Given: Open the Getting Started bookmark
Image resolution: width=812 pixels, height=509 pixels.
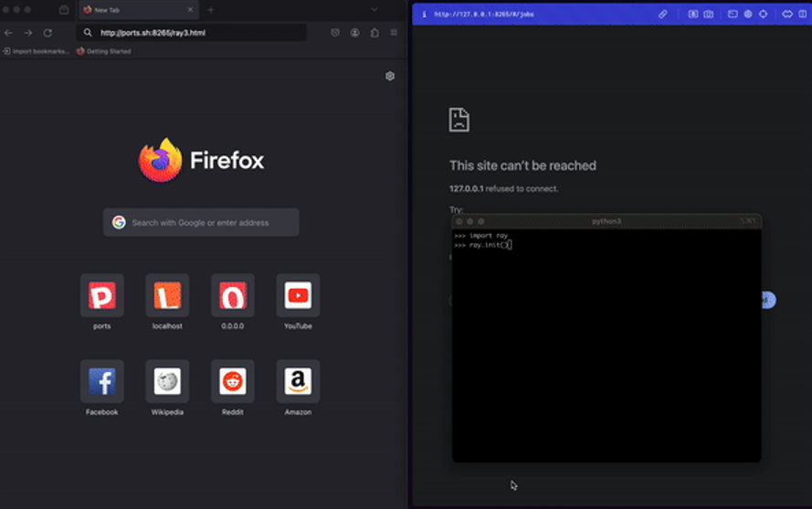Looking at the screenshot, I should tap(103, 51).
